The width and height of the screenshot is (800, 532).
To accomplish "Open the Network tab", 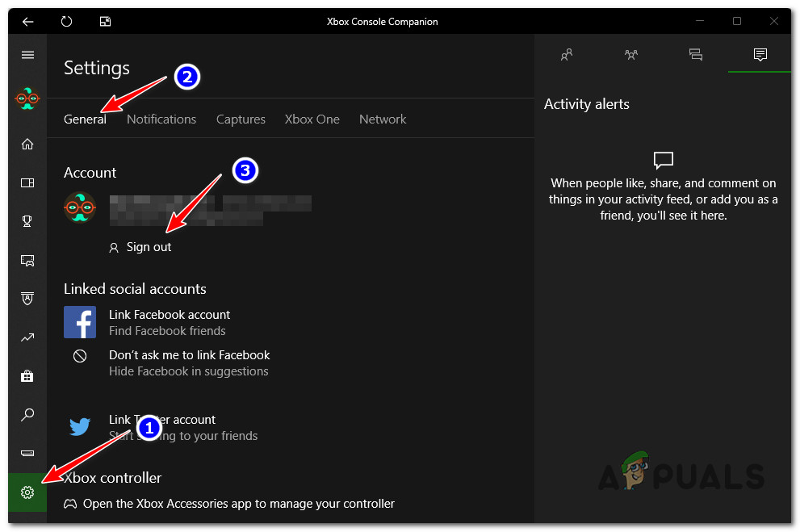I will point(383,119).
